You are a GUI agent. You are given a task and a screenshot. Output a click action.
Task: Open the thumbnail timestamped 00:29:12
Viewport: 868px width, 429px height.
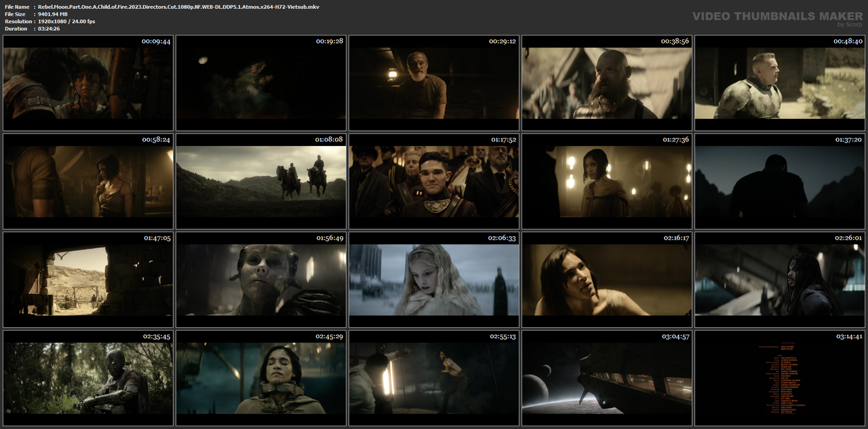point(434,83)
